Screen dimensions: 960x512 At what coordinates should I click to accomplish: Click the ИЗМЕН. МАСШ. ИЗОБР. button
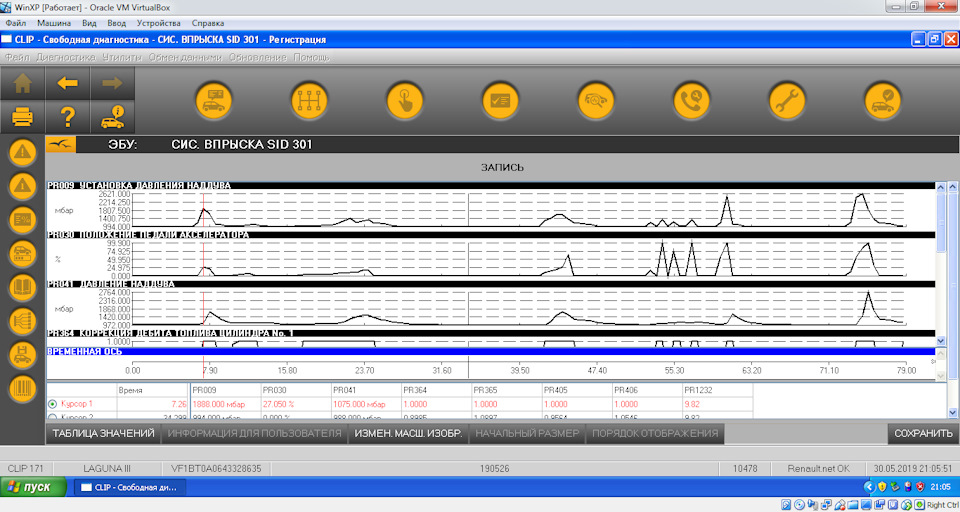tap(409, 433)
